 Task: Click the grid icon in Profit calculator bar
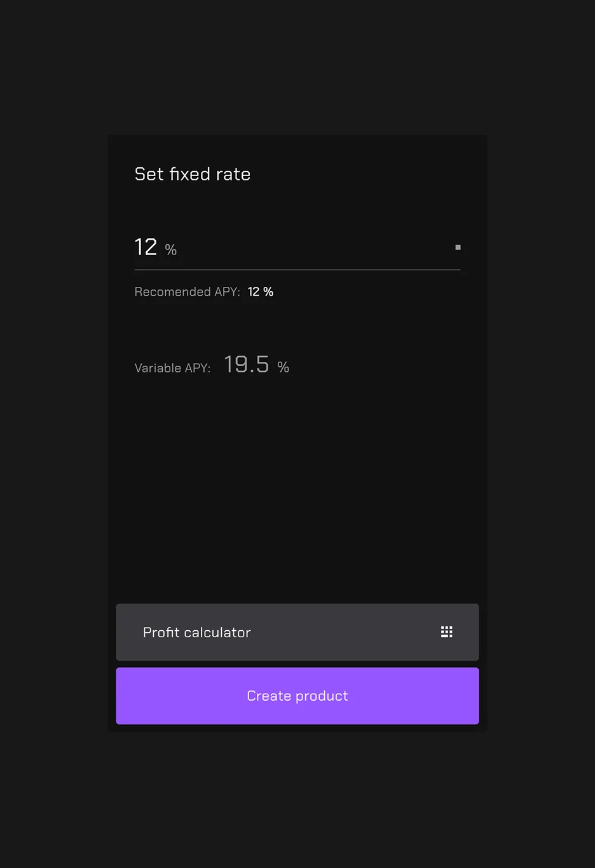(447, 631)
